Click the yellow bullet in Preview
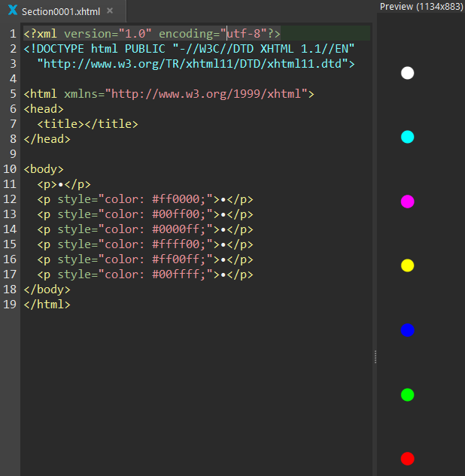465x476 pixels. click(x=407, y=265)
